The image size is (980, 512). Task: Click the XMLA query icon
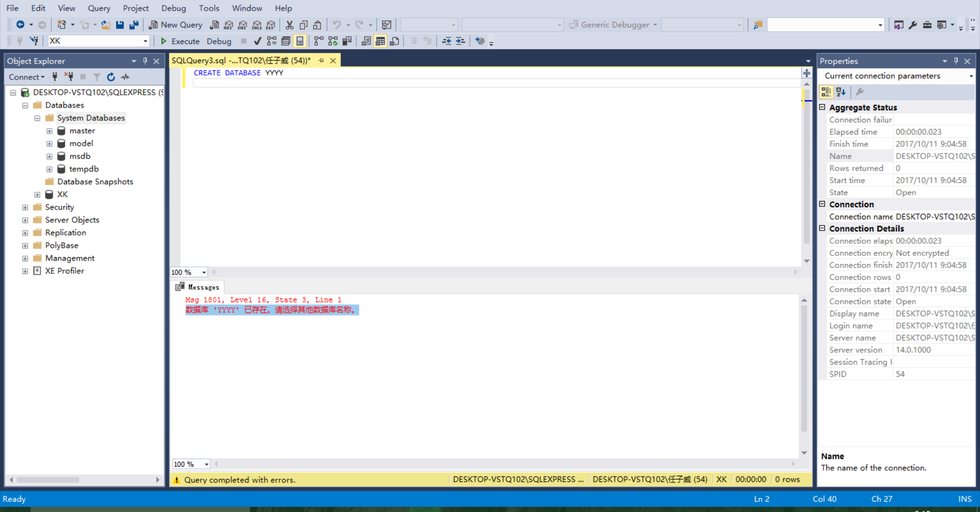click(x=257, y=24)
